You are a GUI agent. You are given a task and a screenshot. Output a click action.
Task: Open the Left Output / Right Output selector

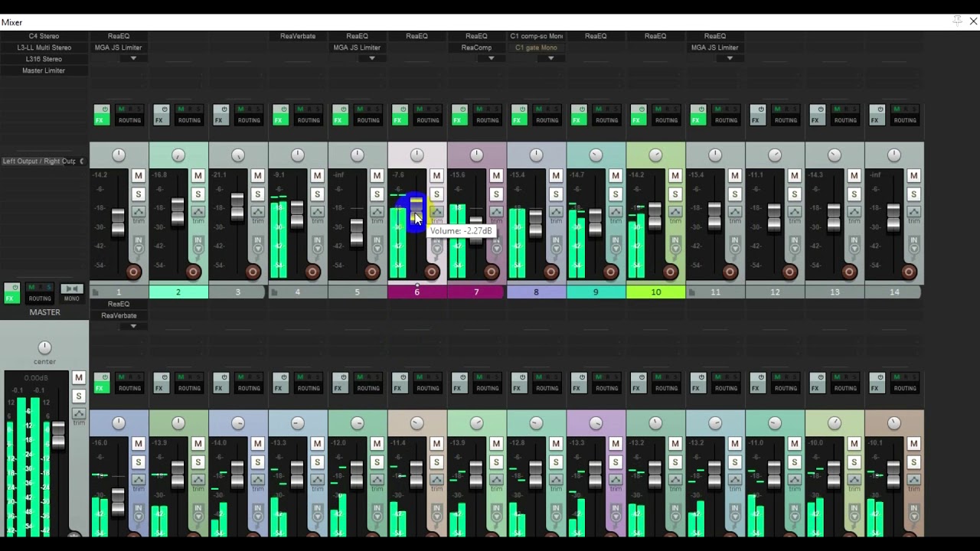pos(44,161)
